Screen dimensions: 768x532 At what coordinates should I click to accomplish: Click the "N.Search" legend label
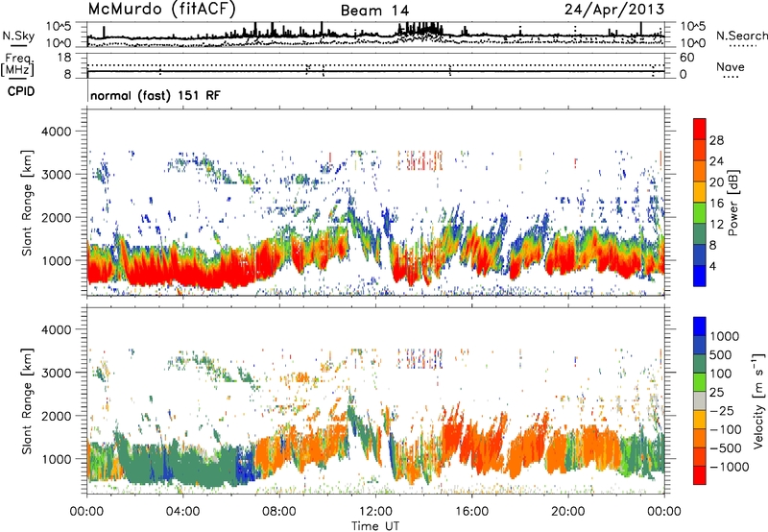(x=741, y=36)
